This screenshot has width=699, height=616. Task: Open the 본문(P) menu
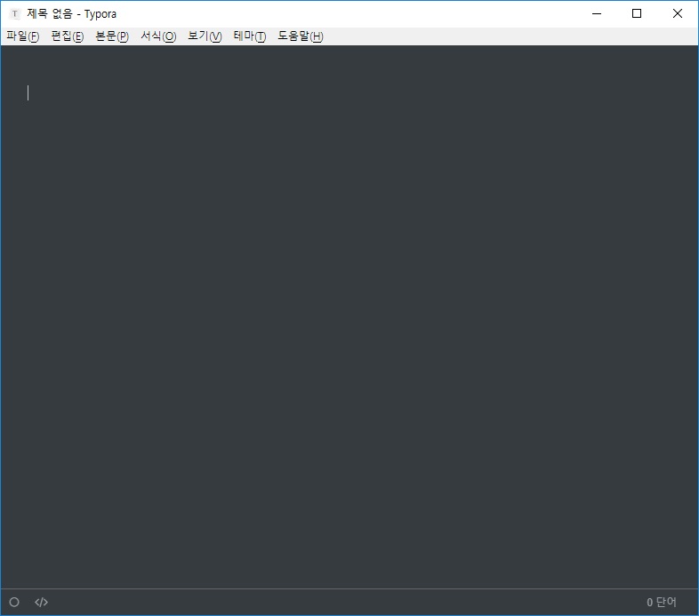[x=112, y=36]
